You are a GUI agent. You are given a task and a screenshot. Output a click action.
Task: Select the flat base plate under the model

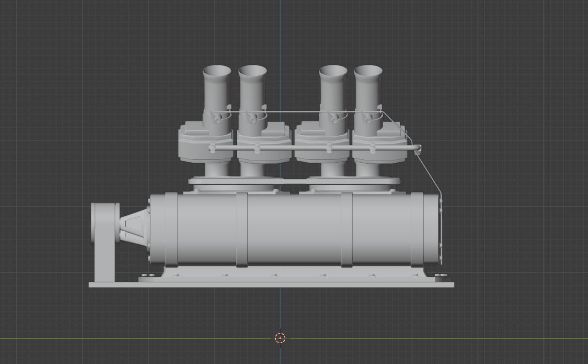click(x=271, y=285)
